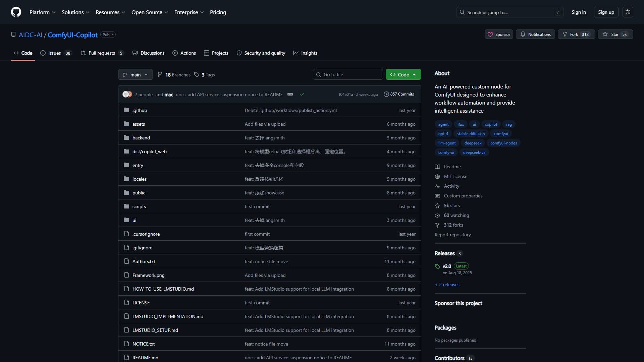Click the Sponsor button

coord(499,34)
